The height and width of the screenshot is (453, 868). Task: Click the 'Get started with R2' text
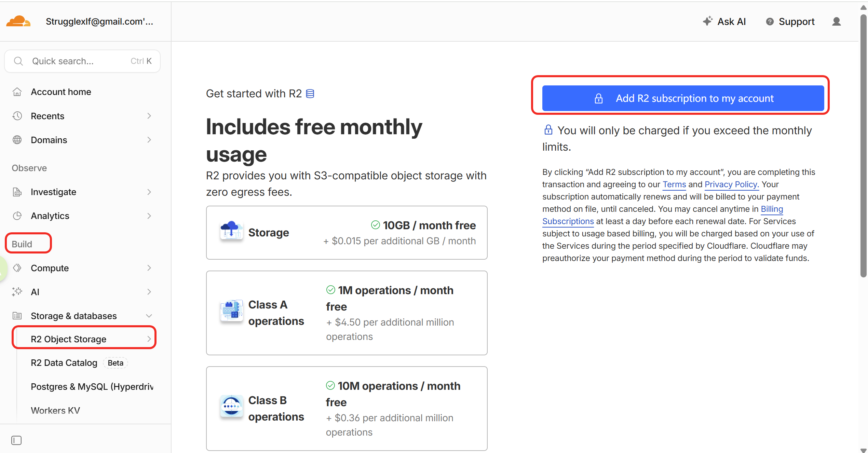254,94
